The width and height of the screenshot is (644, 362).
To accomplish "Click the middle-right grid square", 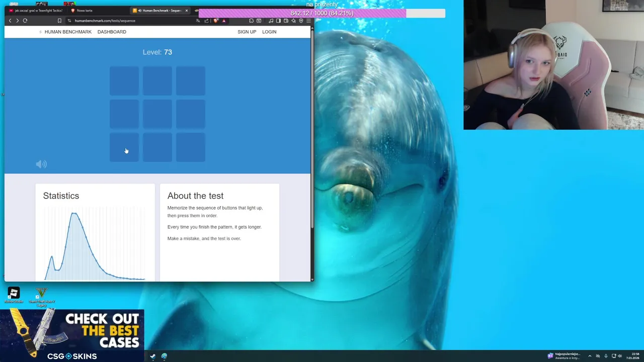I will (x=191, y=114).
